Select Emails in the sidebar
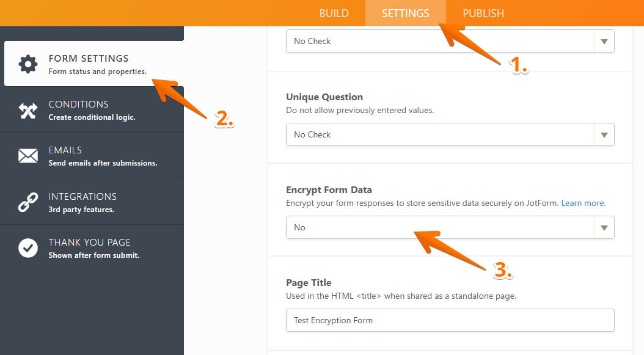Viewport: 644px width, 355px height. (x=65, y=150)
